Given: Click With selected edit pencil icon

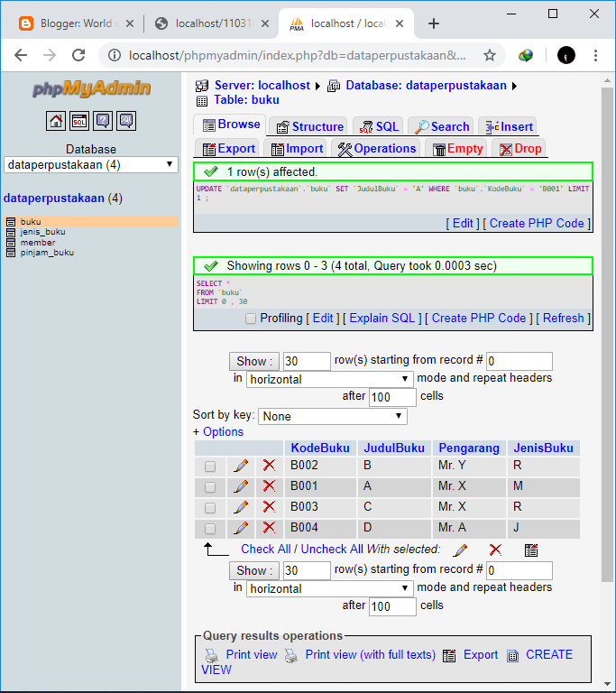Looking at the screenshot, I should tap(461, 550).
